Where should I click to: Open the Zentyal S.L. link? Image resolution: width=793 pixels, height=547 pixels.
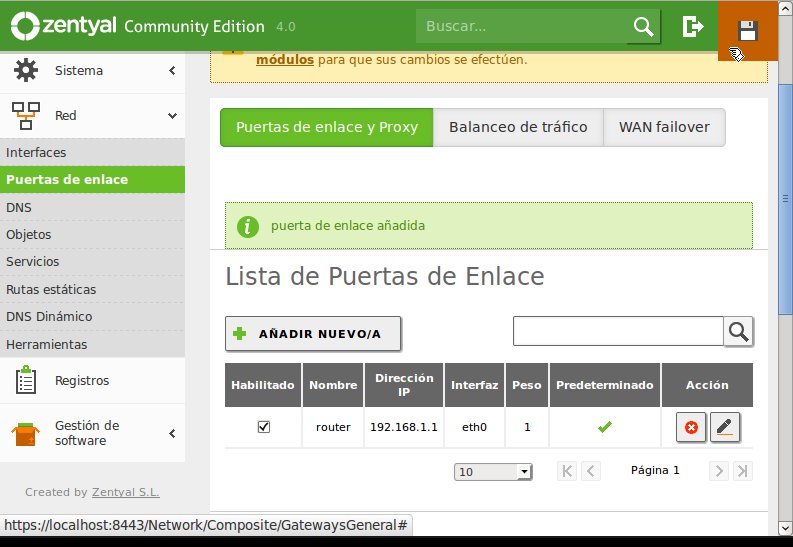pos(125,492)
